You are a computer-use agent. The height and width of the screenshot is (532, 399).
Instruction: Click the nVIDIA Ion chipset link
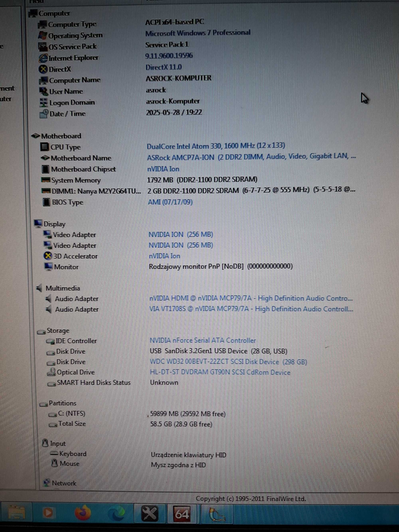click(x=163, y=169)
